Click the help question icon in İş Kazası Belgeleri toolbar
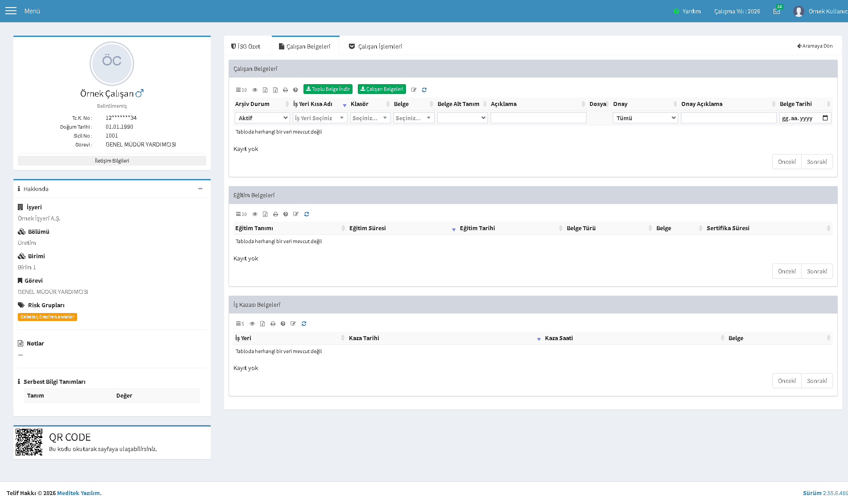848x504 pixels. (x=283, y=324)
